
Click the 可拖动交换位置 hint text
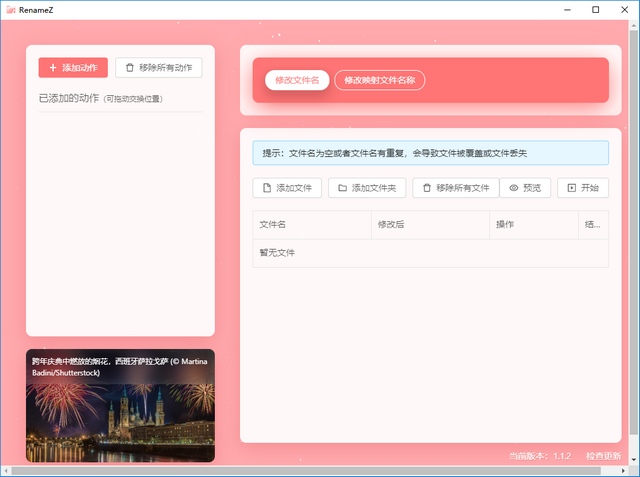[x=133, y=99]
